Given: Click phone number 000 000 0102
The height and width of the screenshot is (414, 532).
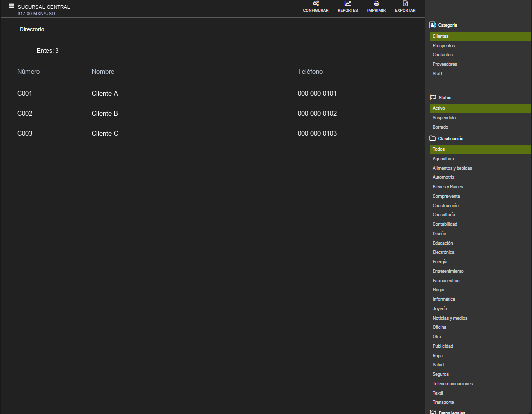Looking at the screenshot, I should coord(317,114).
